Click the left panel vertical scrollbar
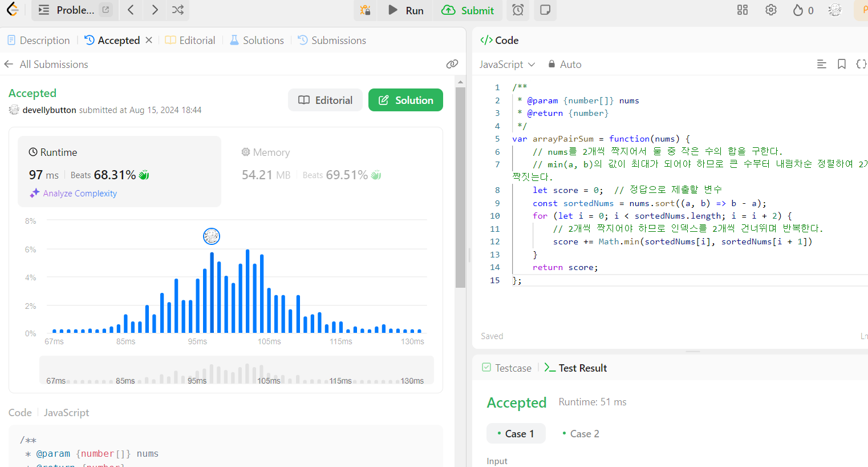Image resolution: width=868 pixels, height=467 pixels. pos(461,187)
